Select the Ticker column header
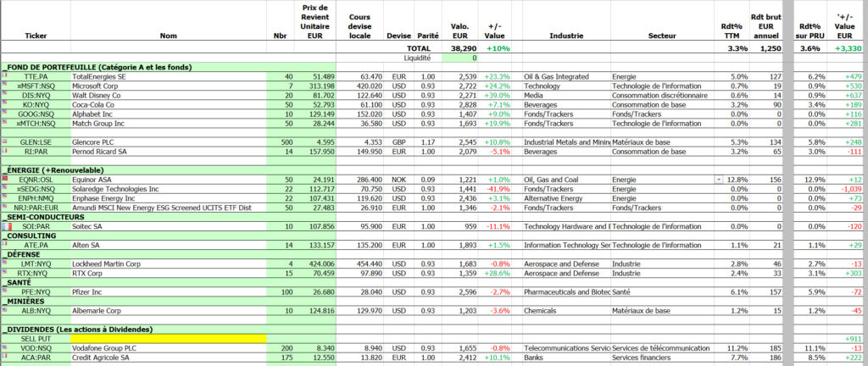Viewport: 868px width, 366px height. pos(36,36)
